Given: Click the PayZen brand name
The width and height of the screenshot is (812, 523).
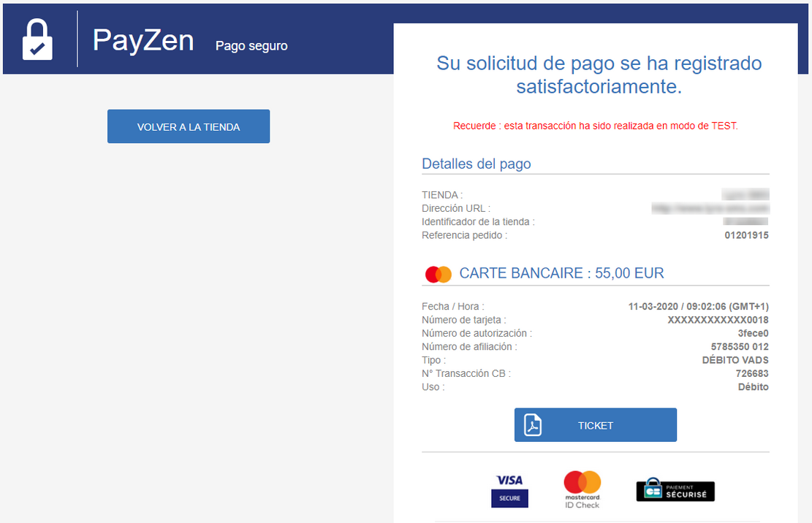Looking at the screenshot, I should [x=143, y=40].
